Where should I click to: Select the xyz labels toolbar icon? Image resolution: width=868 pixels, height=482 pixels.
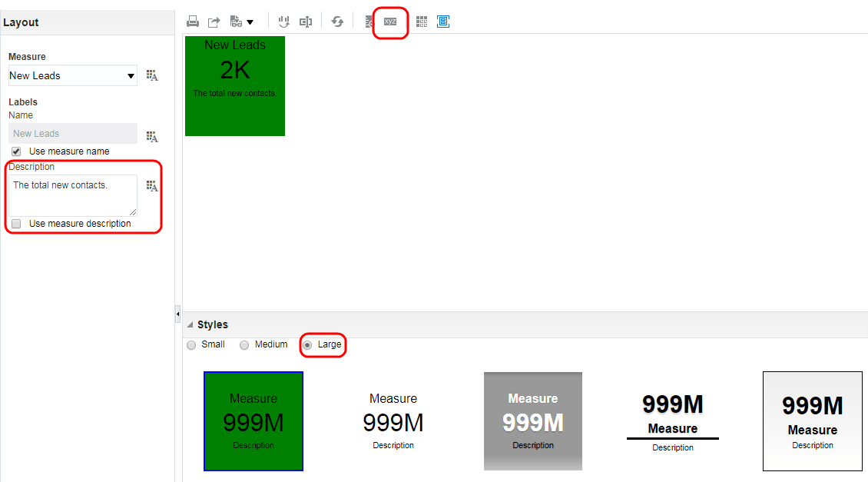coord(390,21)
